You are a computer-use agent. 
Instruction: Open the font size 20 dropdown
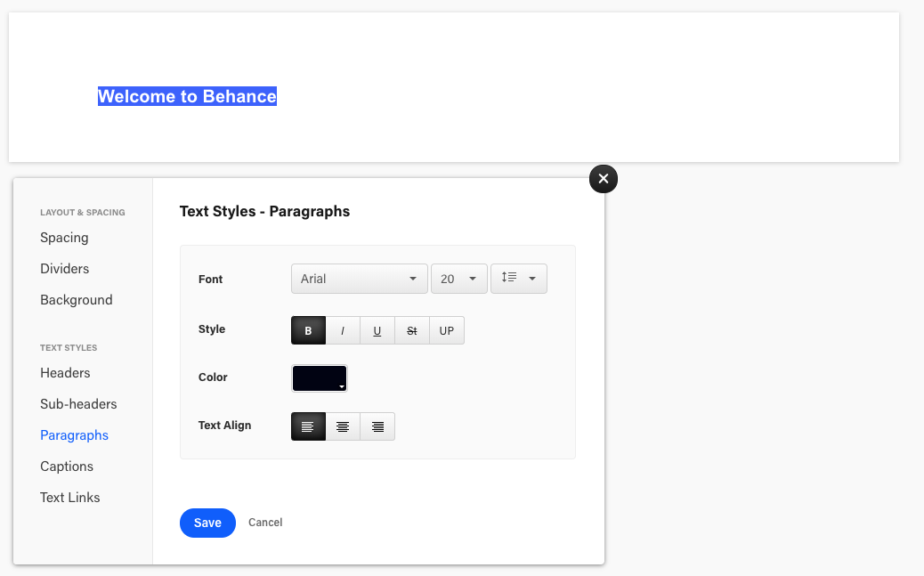point(459,279)
